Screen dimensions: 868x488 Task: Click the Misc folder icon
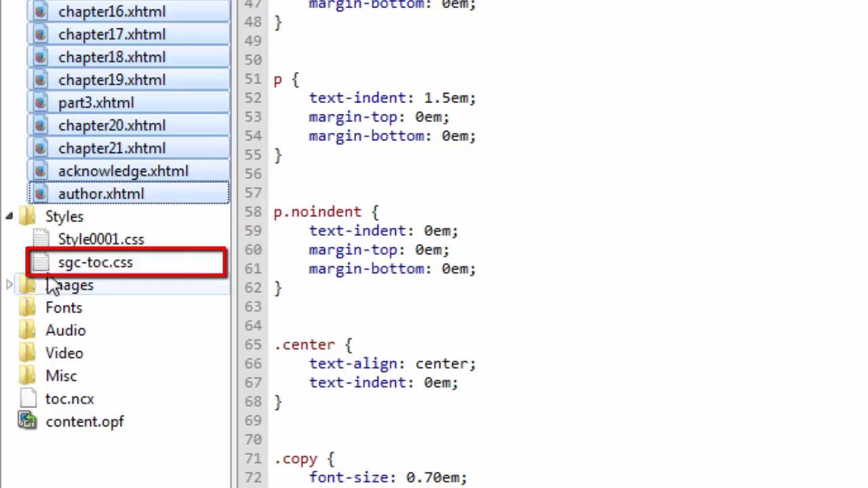coord(28,376)
